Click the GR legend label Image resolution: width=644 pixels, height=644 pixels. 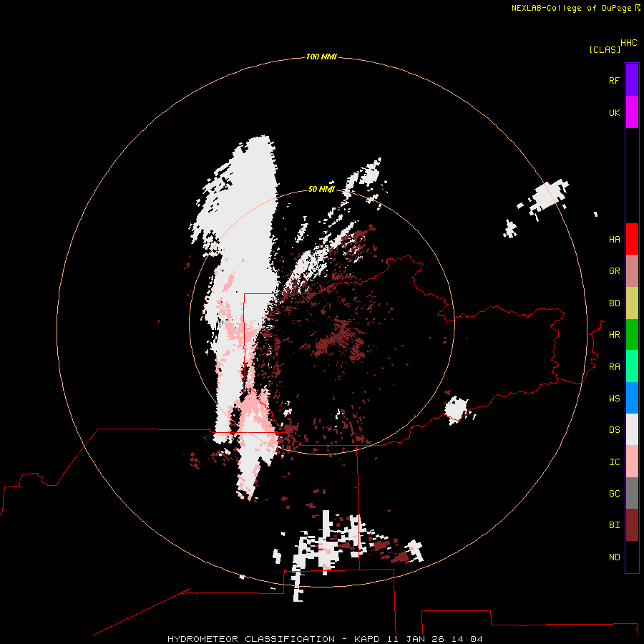click(x=614, y=271)
